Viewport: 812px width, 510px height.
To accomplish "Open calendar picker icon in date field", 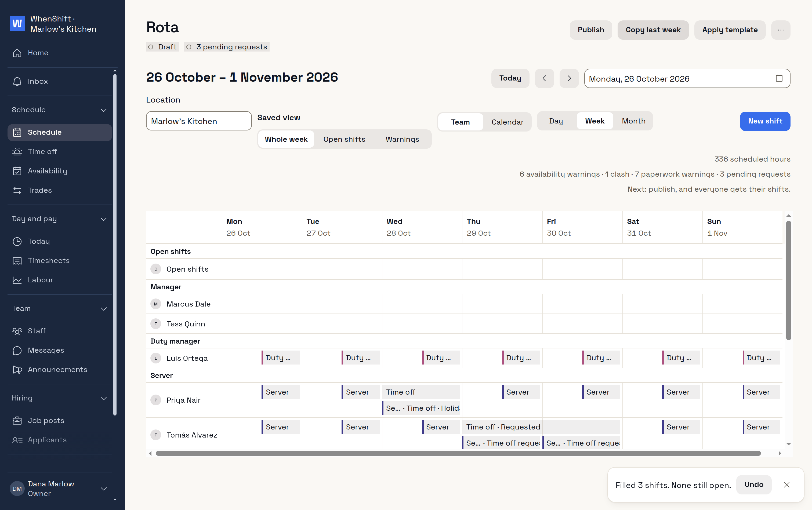I will click(779, 78).
